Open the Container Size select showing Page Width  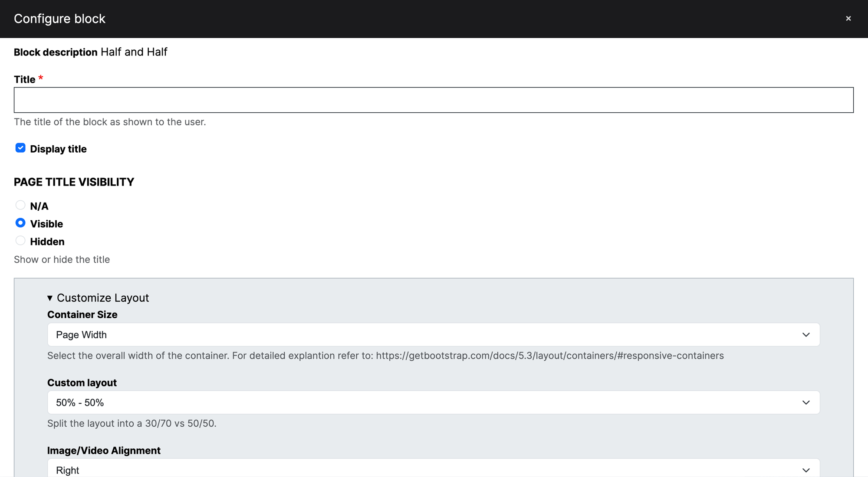pyautogui.click(x=425, y=335)
